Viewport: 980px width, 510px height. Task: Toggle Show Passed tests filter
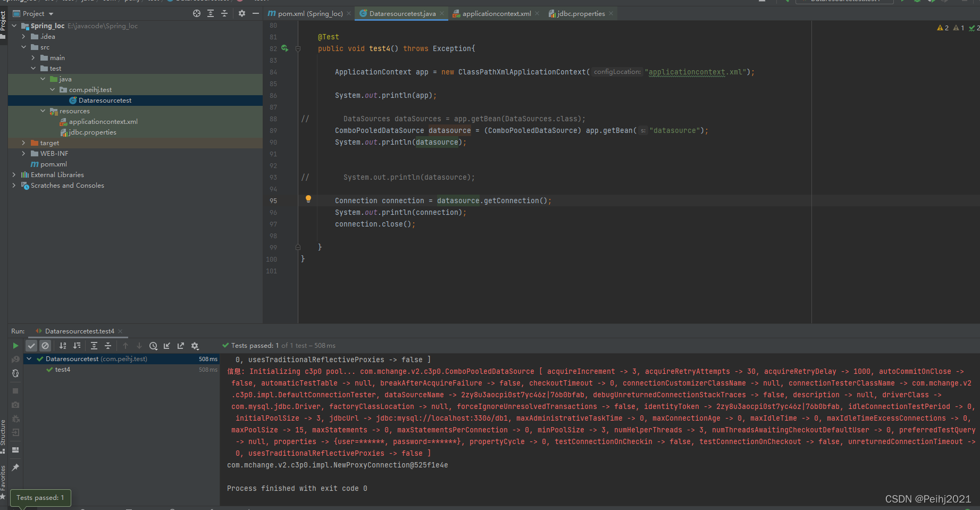coord(31,346)
